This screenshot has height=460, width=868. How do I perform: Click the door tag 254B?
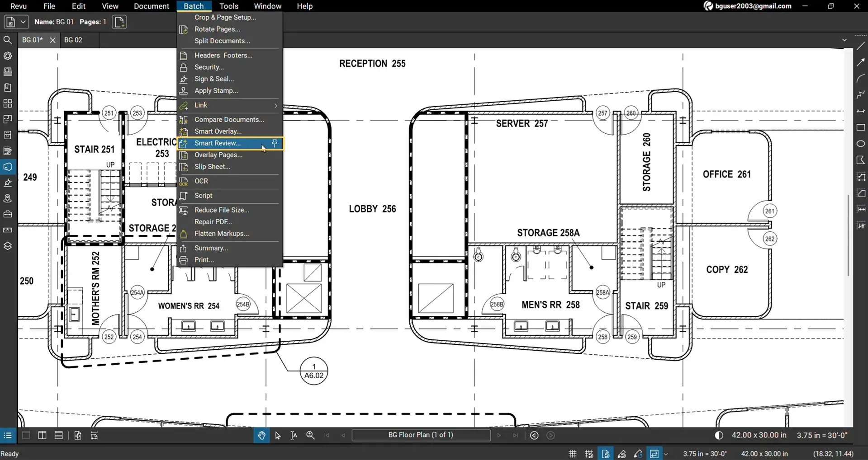(x=243, y=305)
